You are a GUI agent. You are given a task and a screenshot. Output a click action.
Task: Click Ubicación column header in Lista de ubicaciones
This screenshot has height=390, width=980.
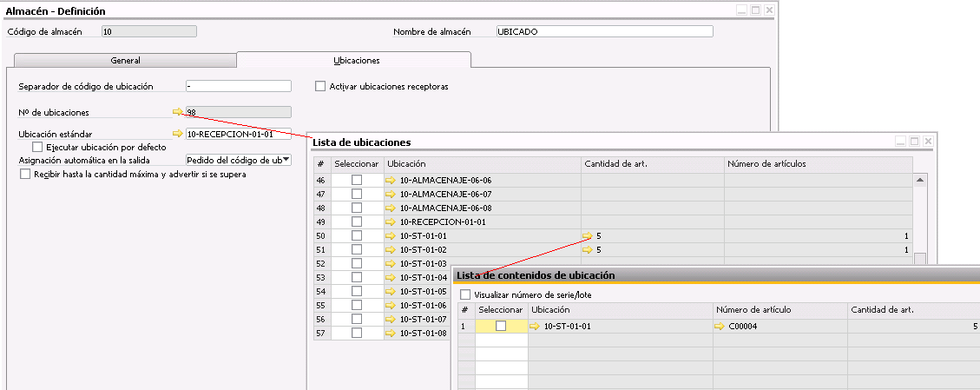483,164
